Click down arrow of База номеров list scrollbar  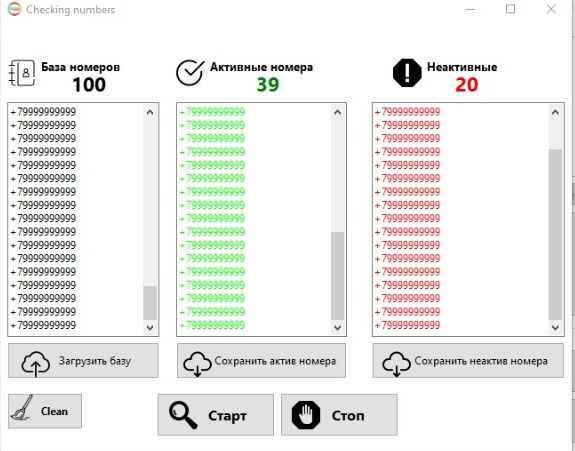point(150,327)
